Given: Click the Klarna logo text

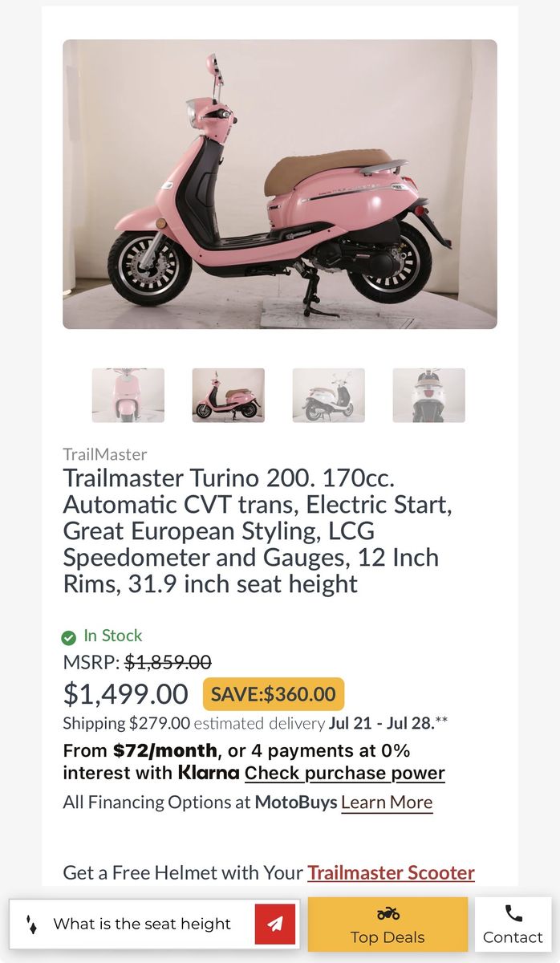Looking at the screenshot, I should pos(209,774).
